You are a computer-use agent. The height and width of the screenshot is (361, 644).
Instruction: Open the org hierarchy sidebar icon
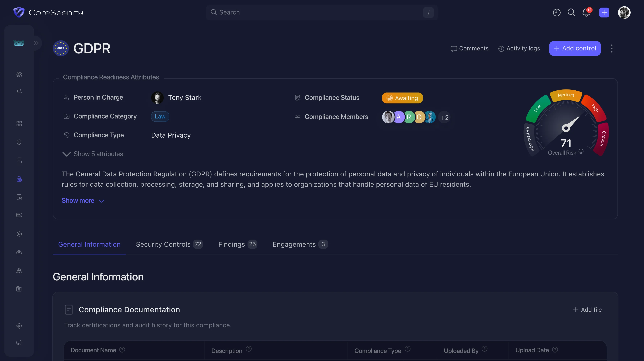click(x=19, y=271)
